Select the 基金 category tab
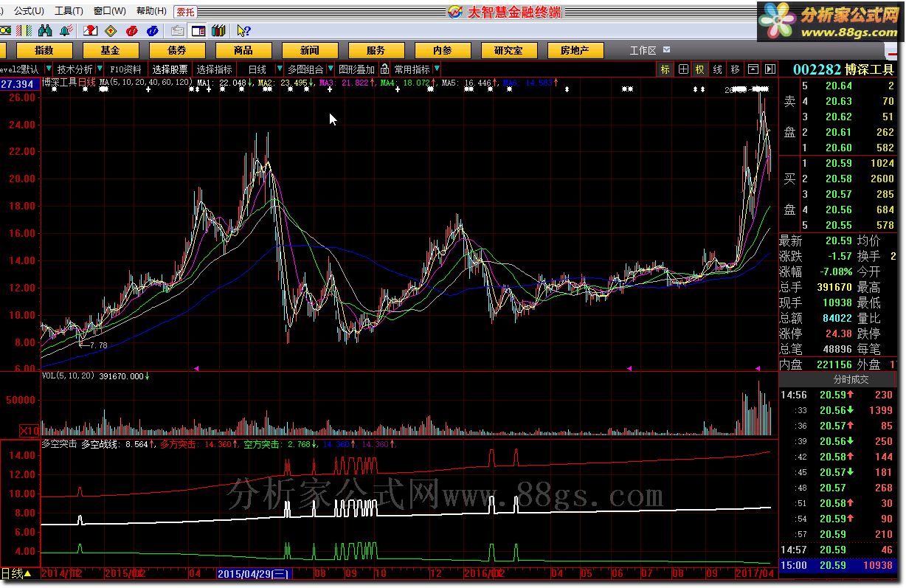 click(x=110, y=50)
